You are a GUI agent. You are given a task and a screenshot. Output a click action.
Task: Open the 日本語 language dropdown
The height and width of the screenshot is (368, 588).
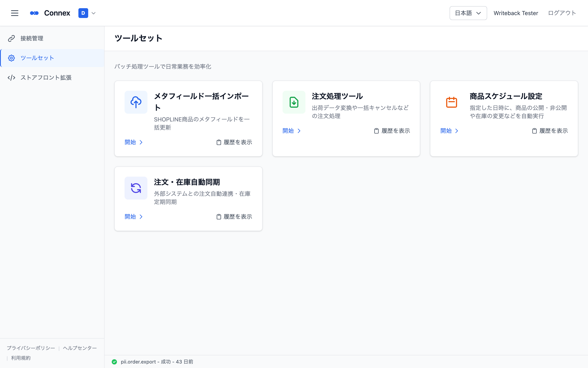[x=468, y=13]
